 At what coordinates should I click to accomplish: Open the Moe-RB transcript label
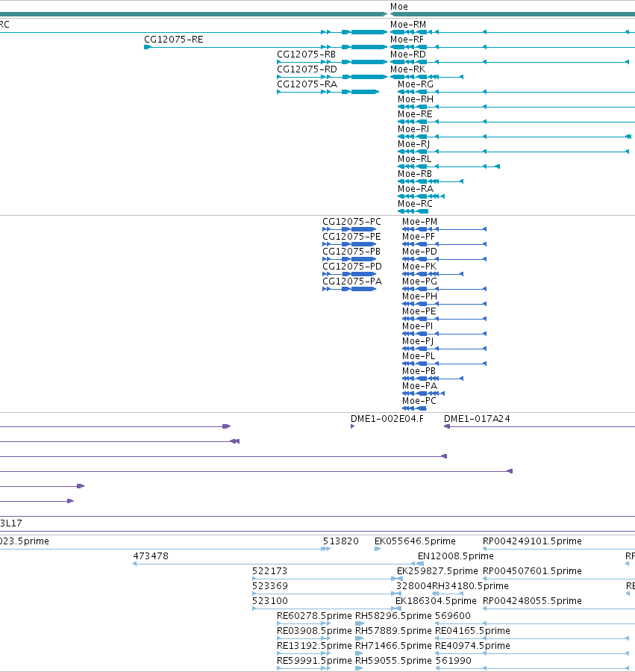pos(414,174)
